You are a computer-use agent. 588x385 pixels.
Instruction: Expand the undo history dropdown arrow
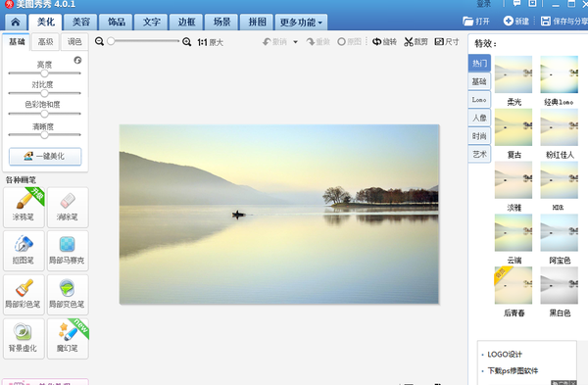296,42
